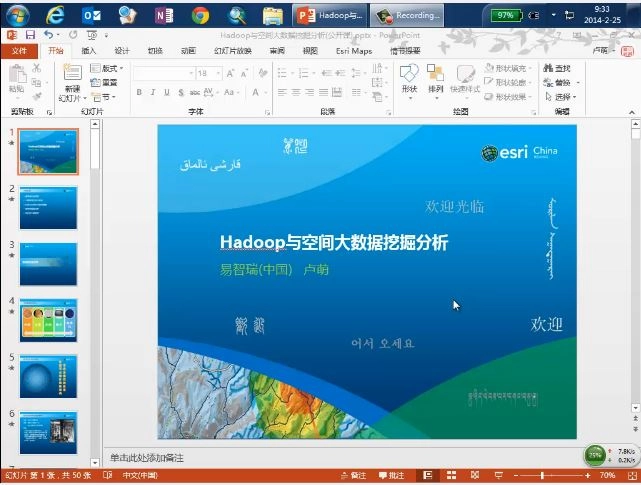Open the Slide Show tab
641x485 pixels.
pyautogui.click(x=233, y=51)
